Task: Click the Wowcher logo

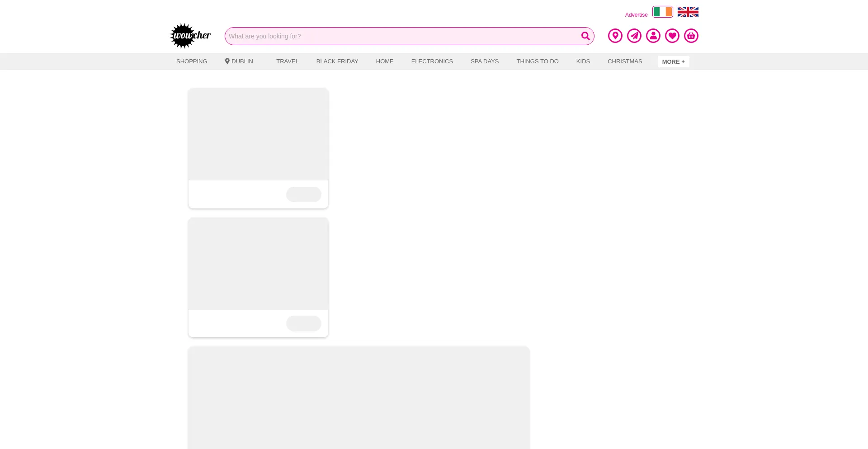Action: tap(190, 36)
